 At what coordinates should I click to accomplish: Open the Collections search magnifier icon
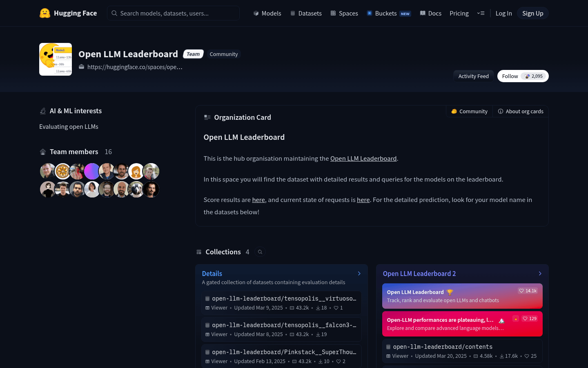[x=260, y=252]
